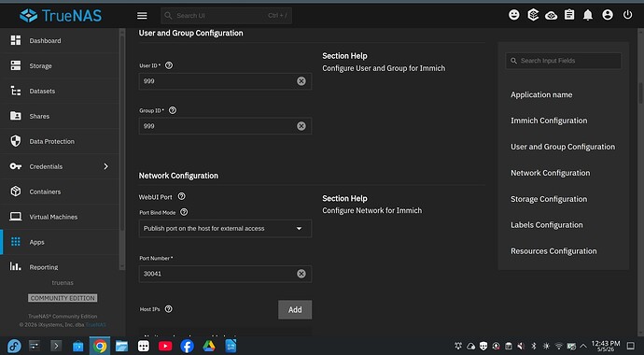Launch YouTube from taskbar
This screenshot has height=355, width=644.
point(165,346)
